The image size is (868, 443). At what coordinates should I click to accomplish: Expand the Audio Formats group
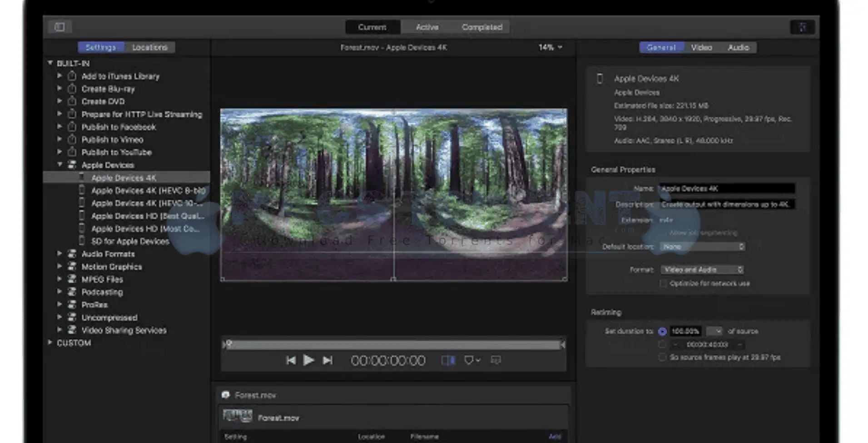[60, 254]
